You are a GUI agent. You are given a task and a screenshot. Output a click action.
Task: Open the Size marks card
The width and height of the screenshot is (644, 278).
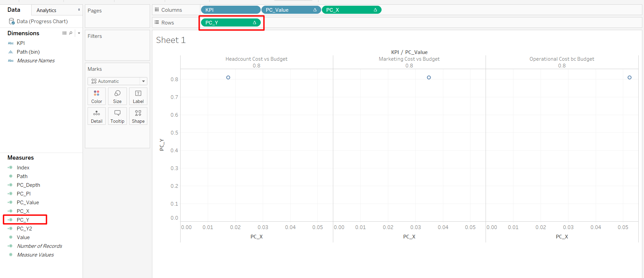click(x=117, y=96)
